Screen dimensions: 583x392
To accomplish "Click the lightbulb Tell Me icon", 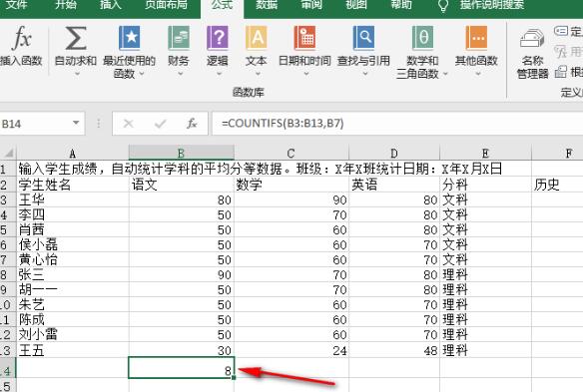I will point(443,5).
